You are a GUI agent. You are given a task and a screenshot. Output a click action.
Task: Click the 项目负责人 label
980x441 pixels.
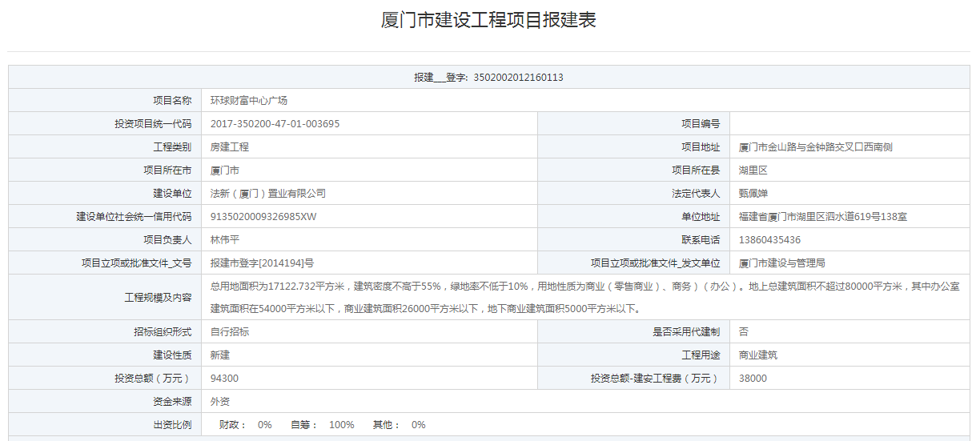pos(167,240)
